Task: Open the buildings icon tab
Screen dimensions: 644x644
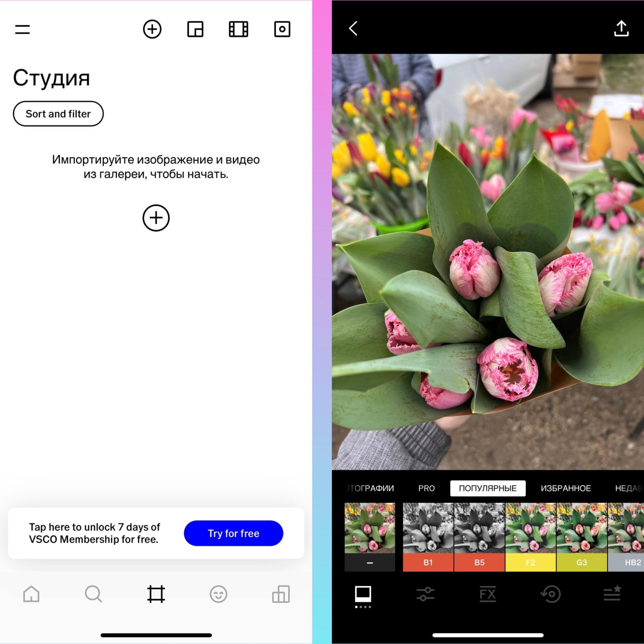Action: (x=281, y=594)
